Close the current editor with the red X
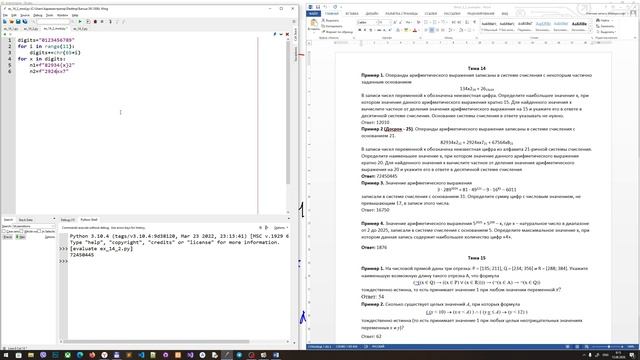The width and height of the screenshot is (640, 360). click(287, 35)
